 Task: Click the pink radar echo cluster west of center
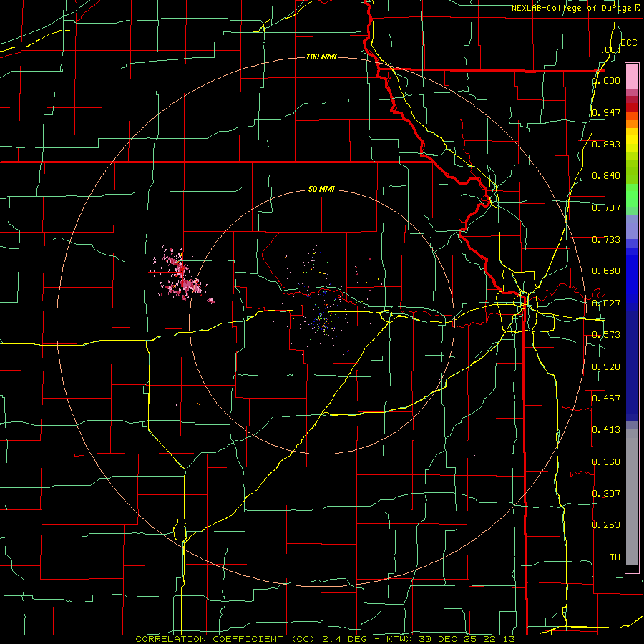click(182, 275)
